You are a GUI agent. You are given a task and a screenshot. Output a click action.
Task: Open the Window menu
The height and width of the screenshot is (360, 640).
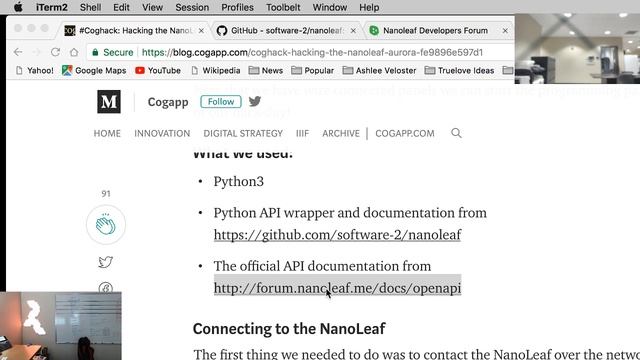pyautogui.click(x=329, y=7)
